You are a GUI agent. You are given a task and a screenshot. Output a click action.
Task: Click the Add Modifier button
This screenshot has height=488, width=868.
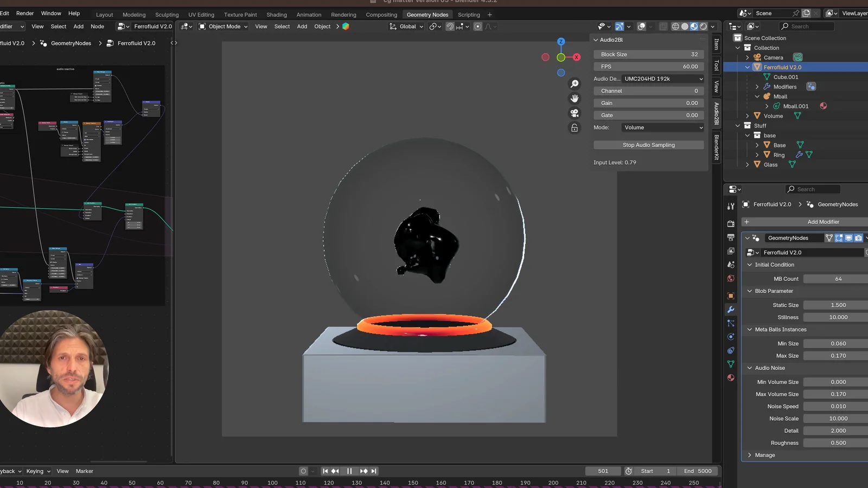click(824, 222)
